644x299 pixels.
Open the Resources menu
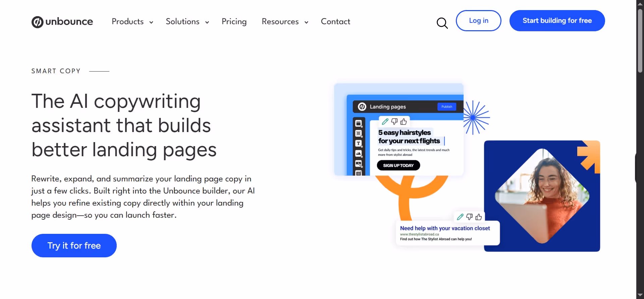coord(280,22)
